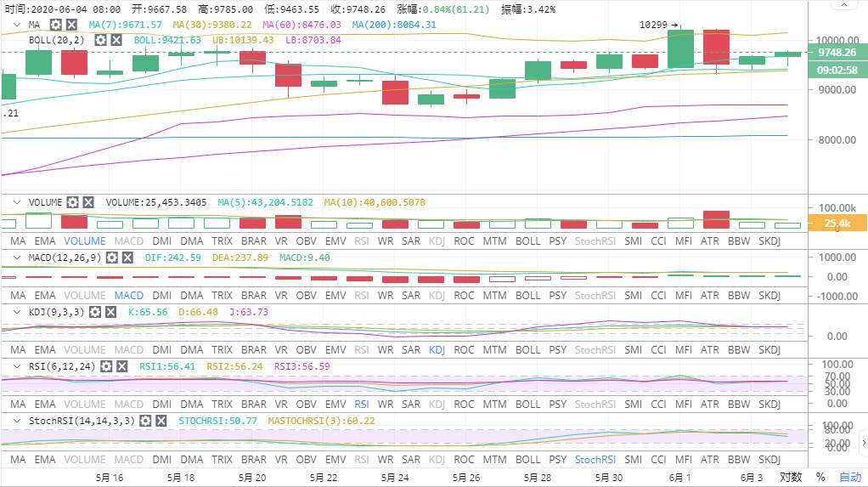This screenshot has width=868, height=487.
Task: Select highlighted StochRSI tab under the StochRSI panel
Action: tap(595, 460)
